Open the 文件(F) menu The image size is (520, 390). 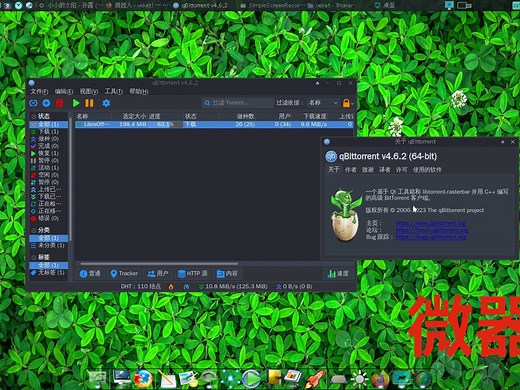pyautogui.click(x=39, y=91)
